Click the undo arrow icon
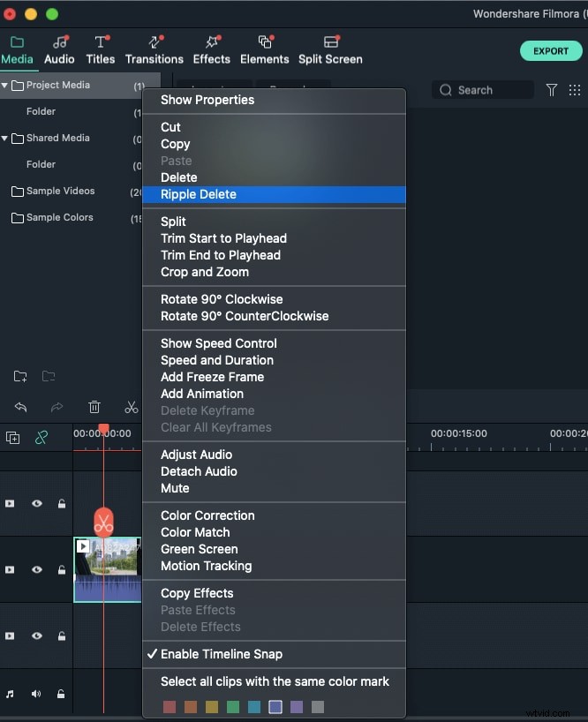Viewport: 588px width, 722px height. tap(20, 407)
